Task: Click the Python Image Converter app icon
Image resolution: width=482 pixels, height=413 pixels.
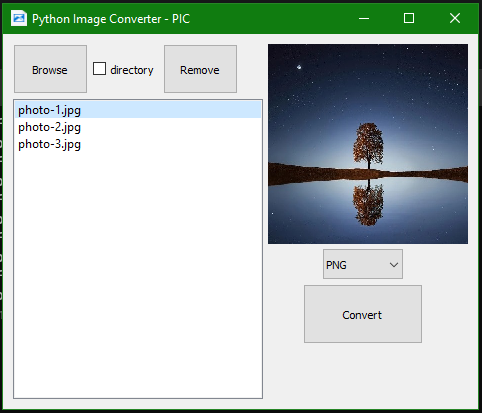Action: (18, 18)
